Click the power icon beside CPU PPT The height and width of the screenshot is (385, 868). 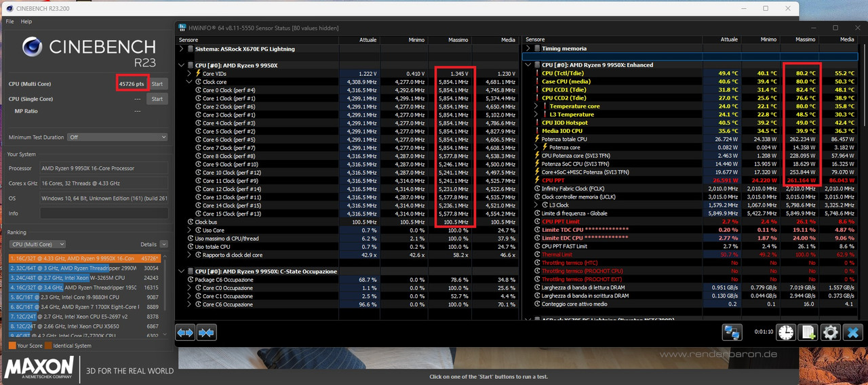click(537, 180)
